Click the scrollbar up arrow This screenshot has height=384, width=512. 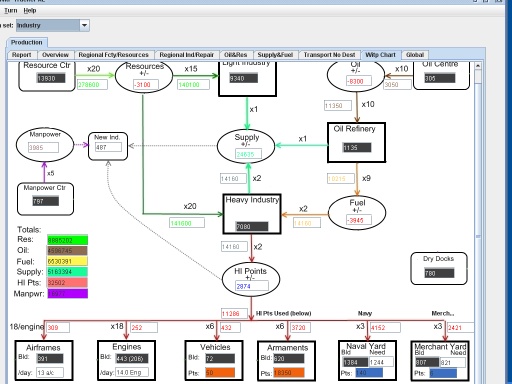pos(478,66)
